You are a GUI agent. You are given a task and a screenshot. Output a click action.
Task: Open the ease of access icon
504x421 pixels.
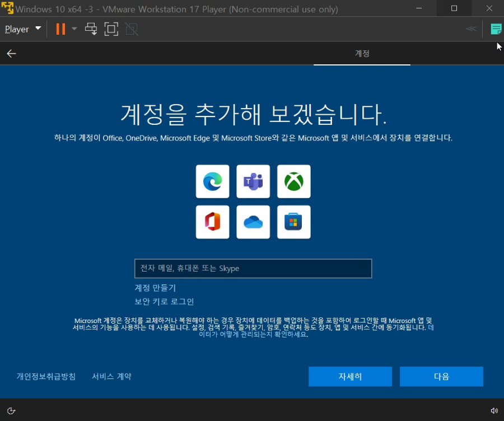pyautogui.click(x=11, y=410)
